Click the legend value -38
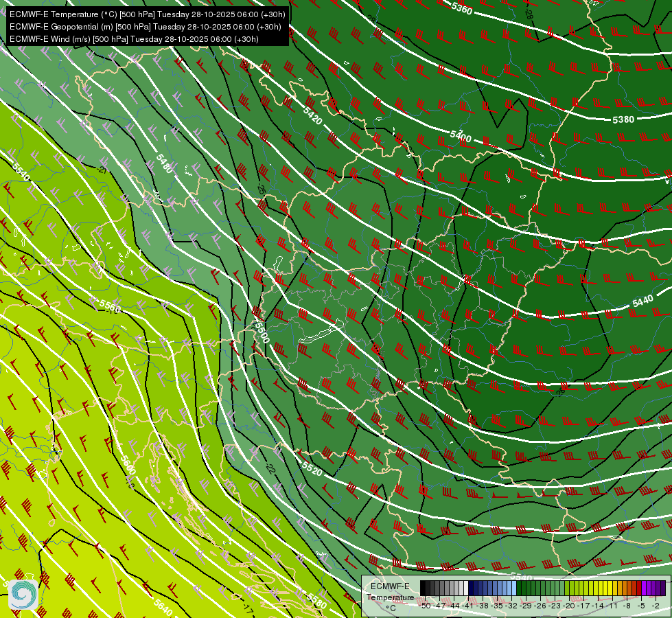This screenshot has width=672, height=618. pyautogui.click(x=483, y=606)
